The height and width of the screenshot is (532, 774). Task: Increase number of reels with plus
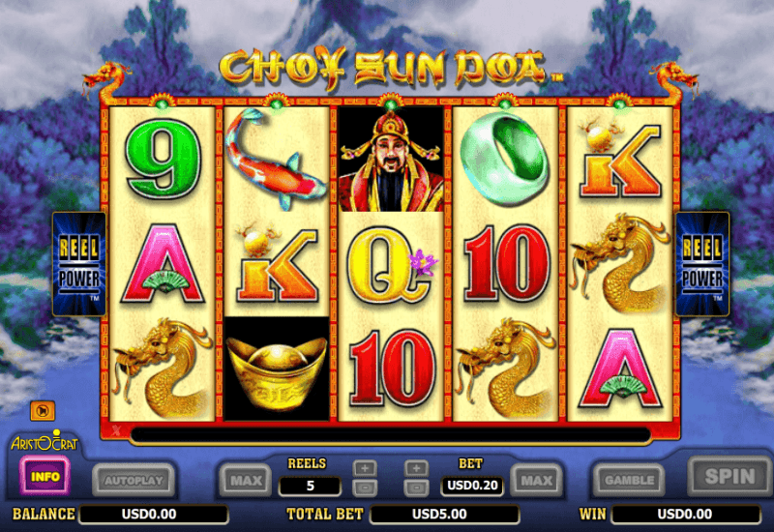click(x=365, y=468)
